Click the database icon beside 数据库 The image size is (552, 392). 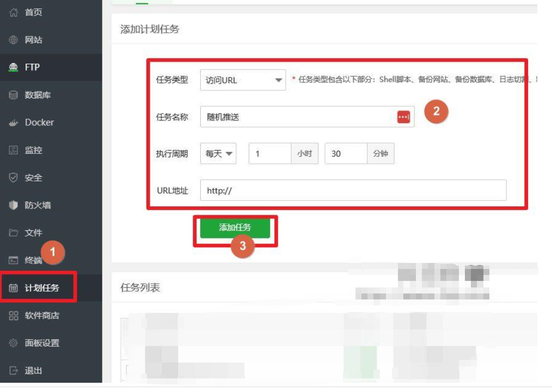(14, 95)
